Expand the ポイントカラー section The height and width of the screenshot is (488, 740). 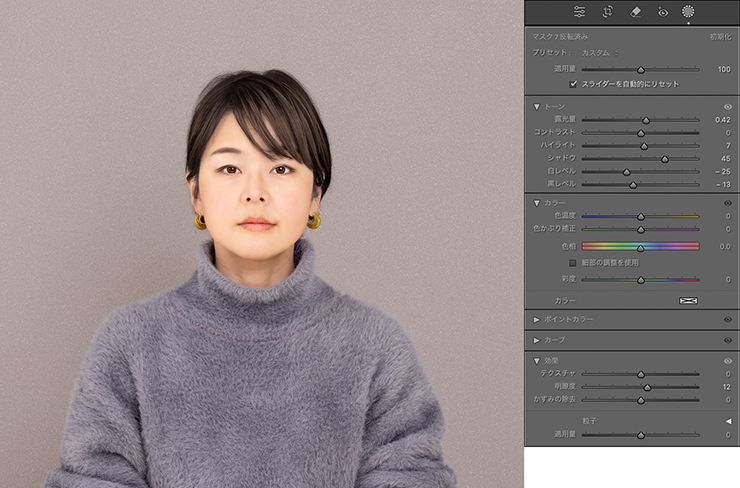(536, 320)
